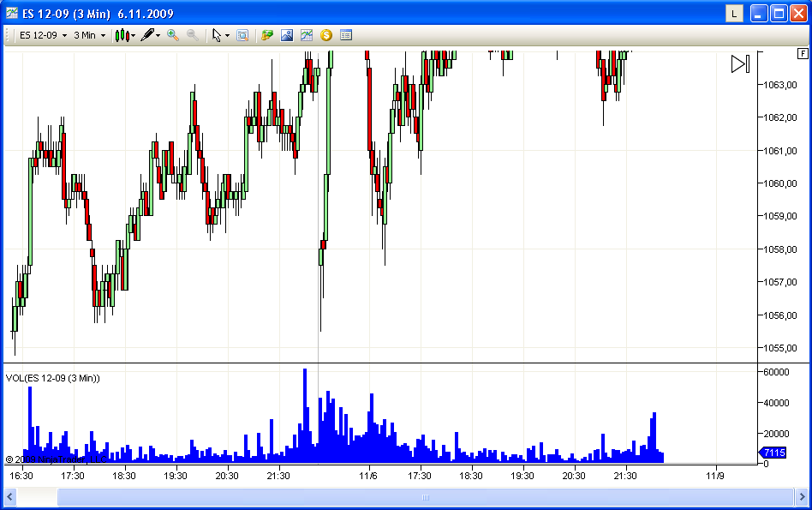Click the 1063,00 price axis label

pos(780,85)
